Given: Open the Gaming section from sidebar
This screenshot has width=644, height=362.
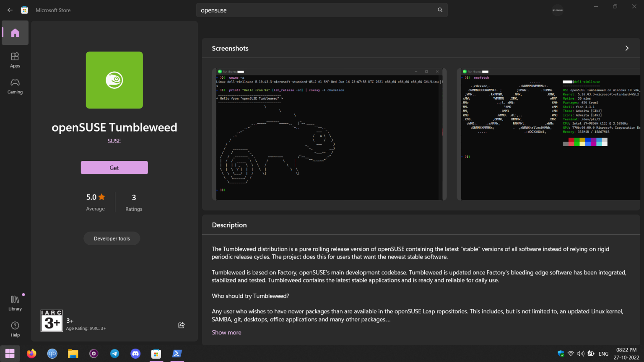Looking at the screenshot, I should [15, 86].
